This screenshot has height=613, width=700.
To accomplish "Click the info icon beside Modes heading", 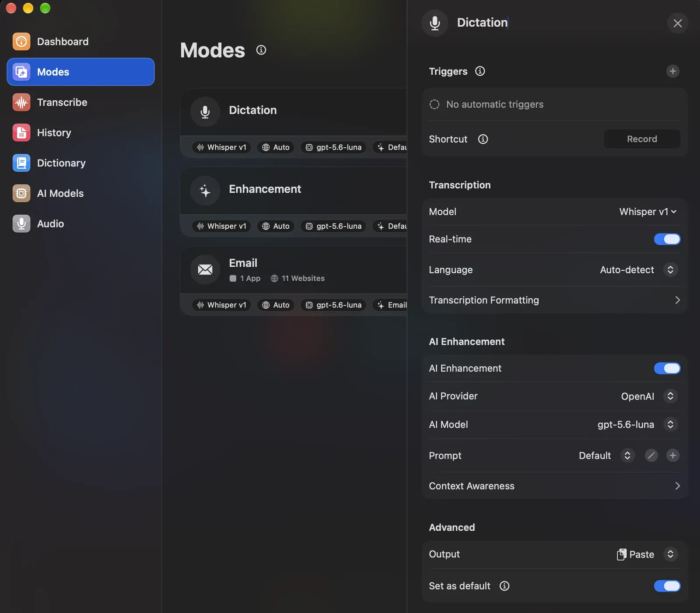I will 261,50.
